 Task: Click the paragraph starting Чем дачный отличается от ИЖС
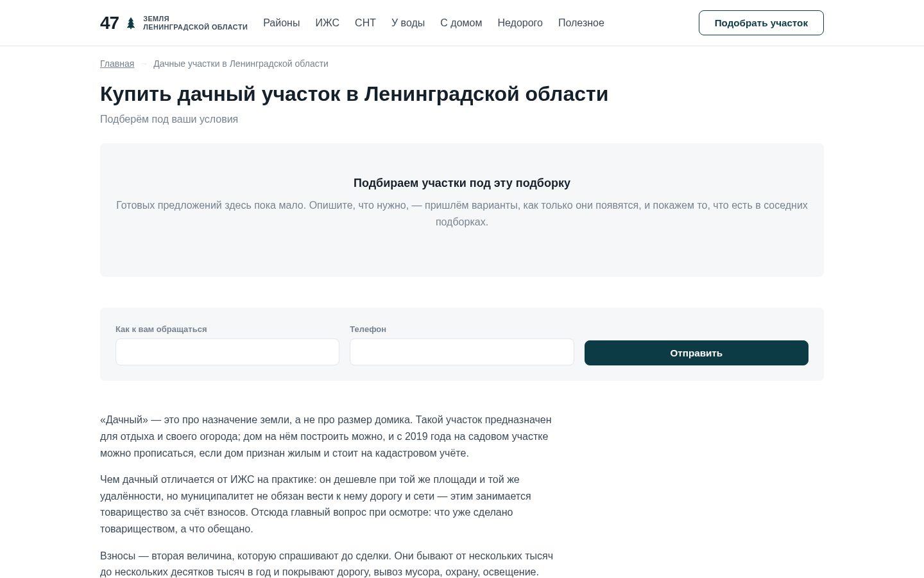coord(316,504)
